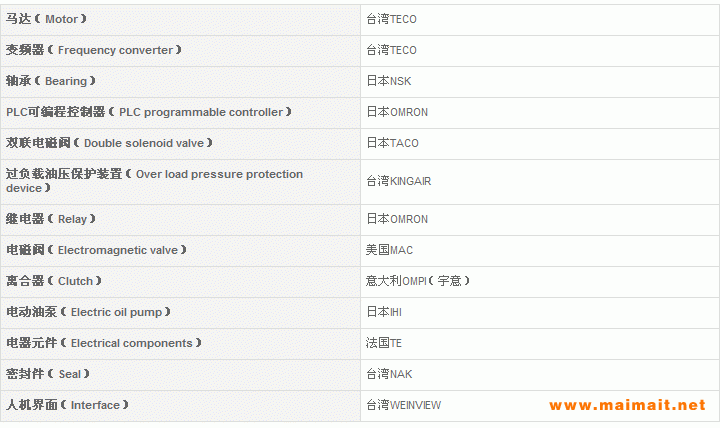The height and width of the screenshot is (428, 720).
Task: Click the 美国MAC brand value
Action: tap(389, 250)
